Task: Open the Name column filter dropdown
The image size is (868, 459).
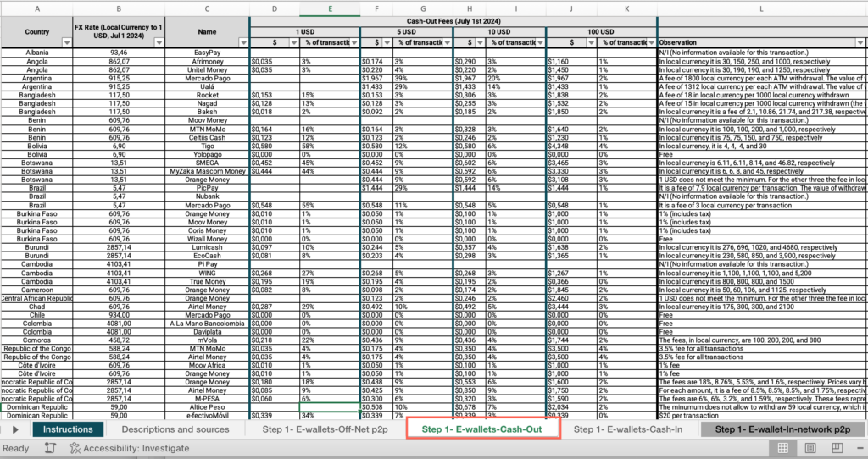Action: point(243,43)
